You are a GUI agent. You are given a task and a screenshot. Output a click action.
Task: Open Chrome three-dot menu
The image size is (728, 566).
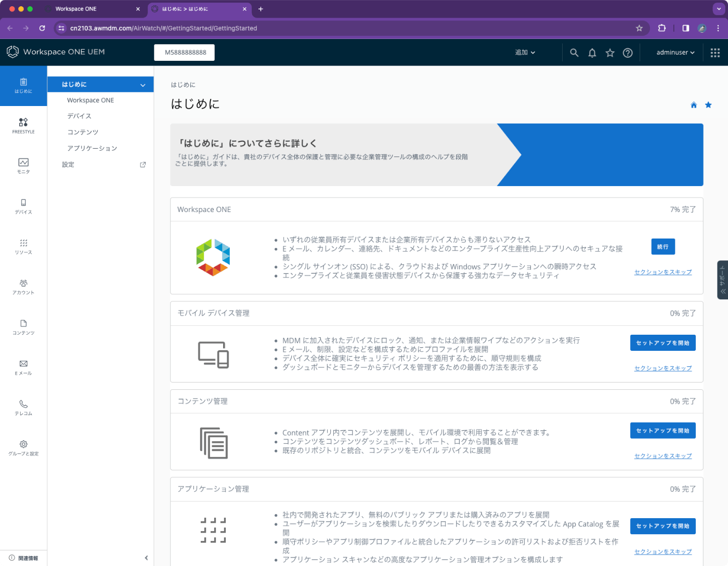pos(718,28)
